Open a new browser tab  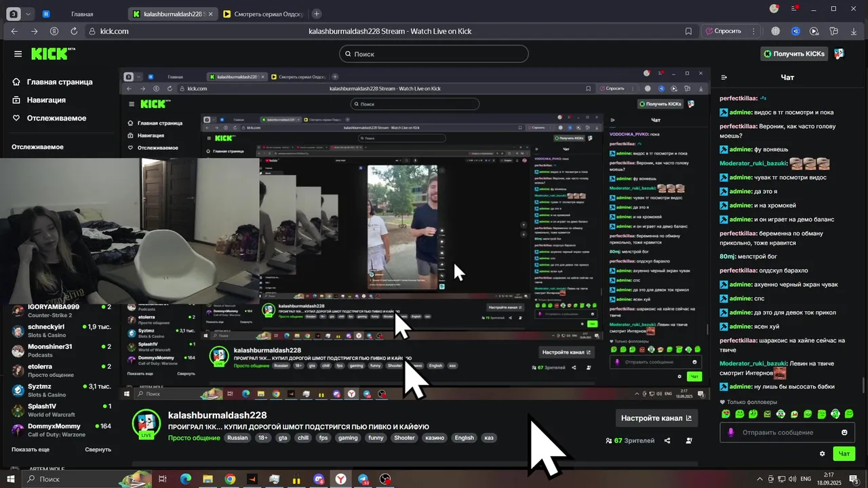(x=317, y=14)
